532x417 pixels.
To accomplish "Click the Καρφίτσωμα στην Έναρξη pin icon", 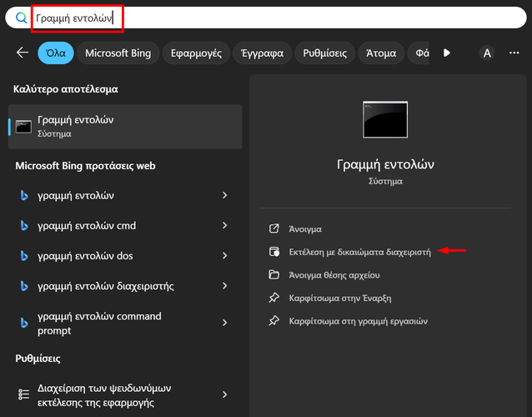I will coord(274,298).
